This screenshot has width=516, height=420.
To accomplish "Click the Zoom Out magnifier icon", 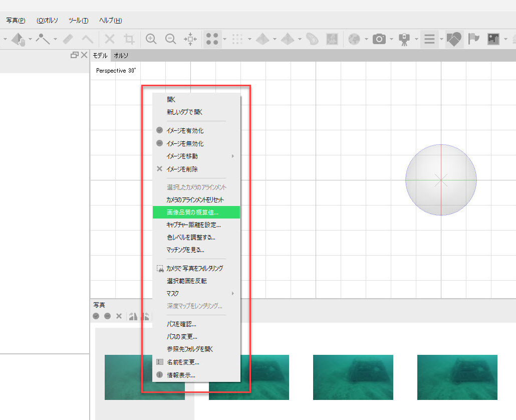I will 170,39.
